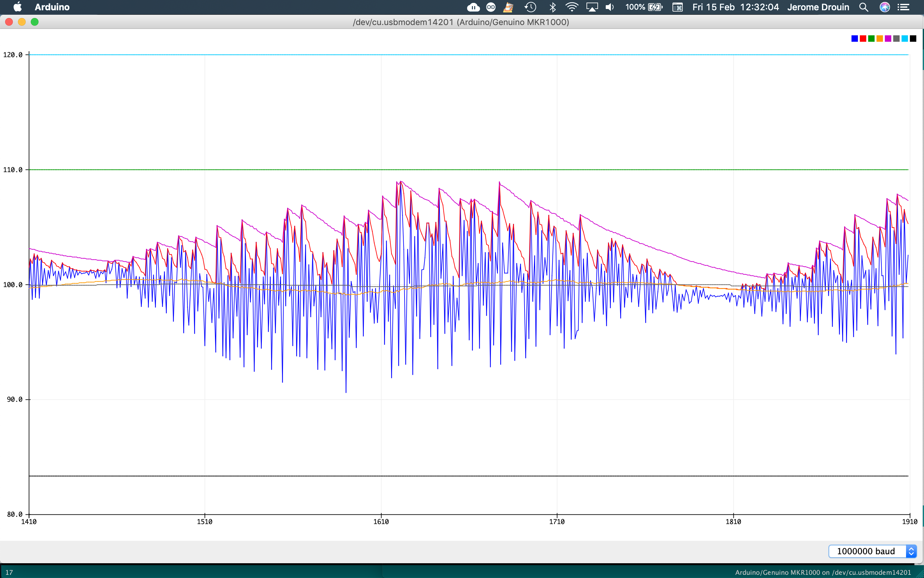The height and width of the screenshot is (578, 924).
Task: Click the cyan legend color swatch
Action: pos(905,39)
